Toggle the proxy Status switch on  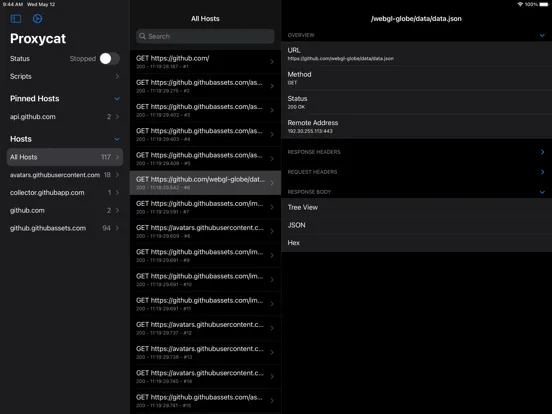coord(109,59)
